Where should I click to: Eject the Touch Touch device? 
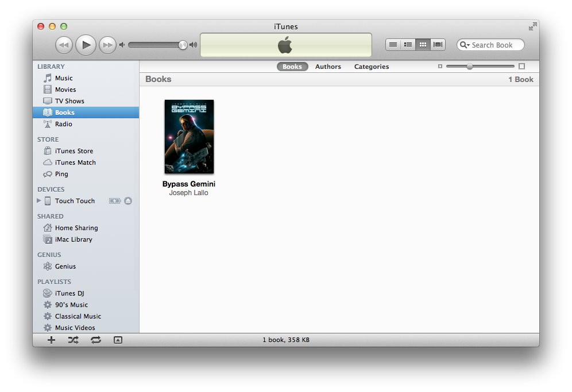(128, 201)
